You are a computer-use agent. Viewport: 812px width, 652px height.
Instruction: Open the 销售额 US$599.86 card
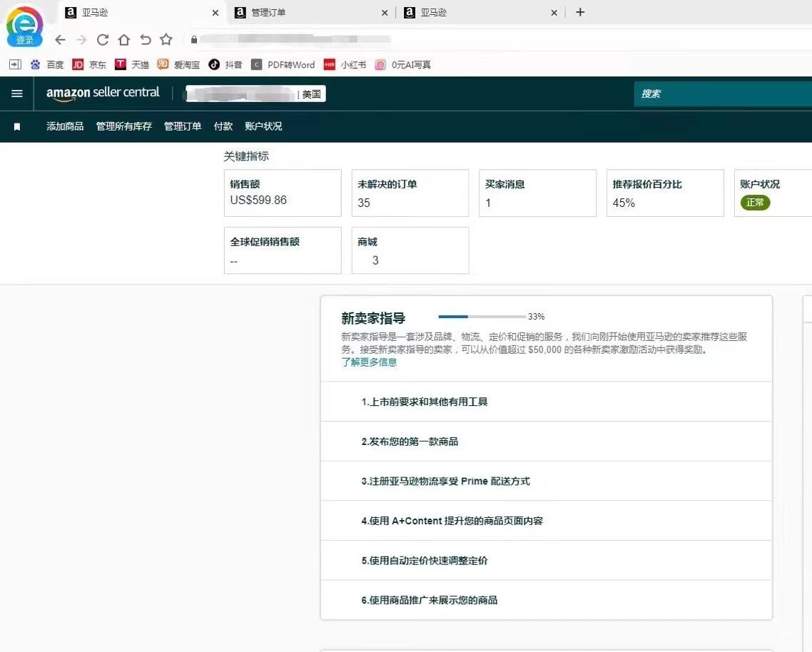pyautogui.click(x=283, y=193)
